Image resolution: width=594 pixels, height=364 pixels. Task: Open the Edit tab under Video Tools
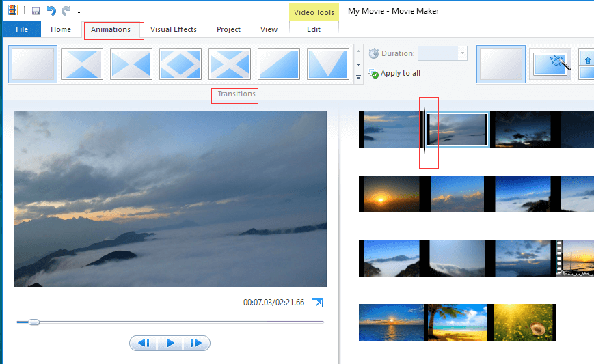click(314, 29)
